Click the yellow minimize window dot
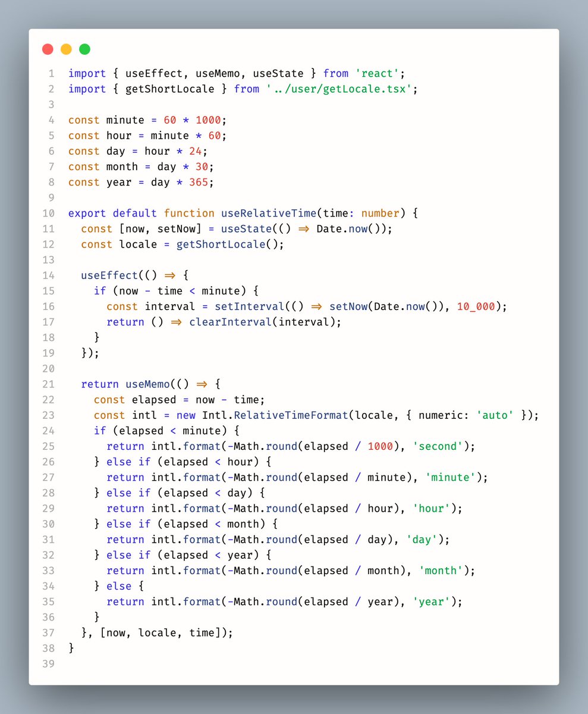588x714 pixels. click(x=66, y=49)
